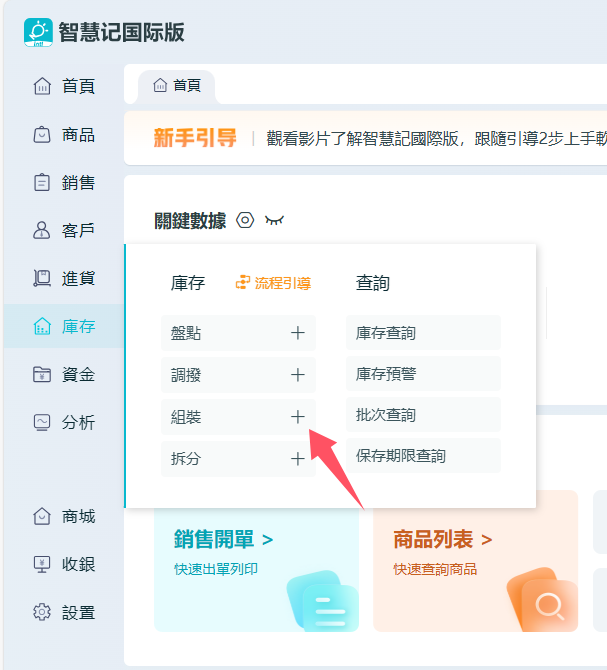Click the 收銀 sidebar icon

pos(42,564)
